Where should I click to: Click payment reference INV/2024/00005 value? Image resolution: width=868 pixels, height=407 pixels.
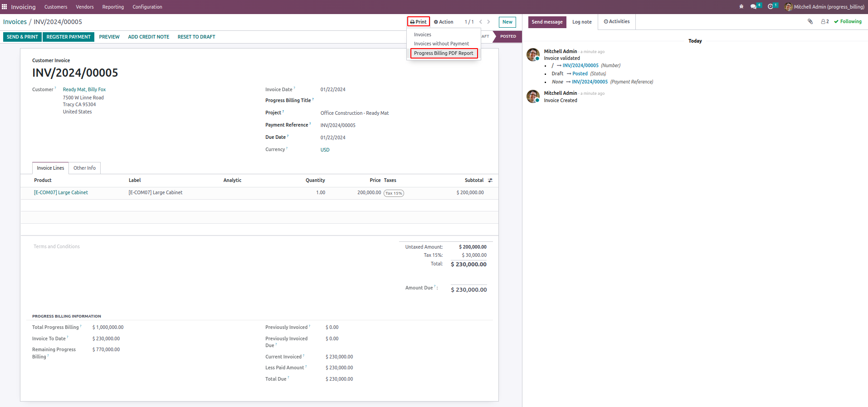(x=338, y=125)
